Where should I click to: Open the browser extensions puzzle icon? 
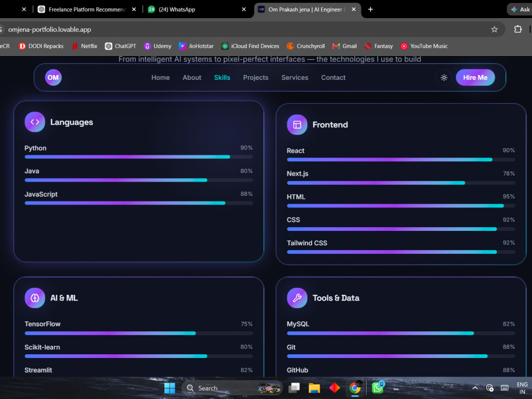(518, 29)
